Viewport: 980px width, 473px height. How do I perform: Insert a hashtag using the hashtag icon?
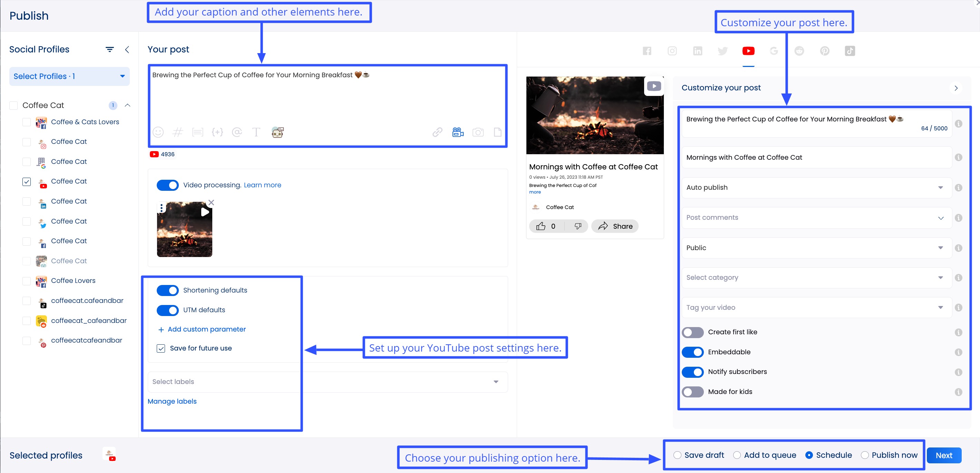click(178, 132)
